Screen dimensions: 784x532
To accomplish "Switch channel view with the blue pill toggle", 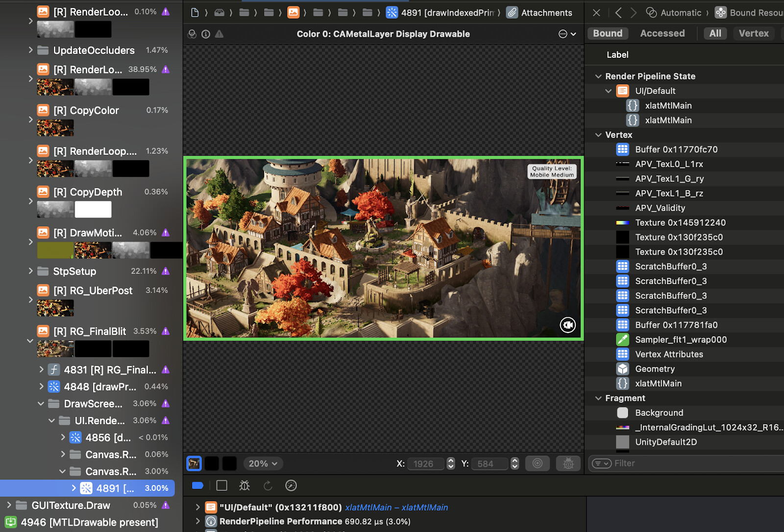I will coord(197,485).
